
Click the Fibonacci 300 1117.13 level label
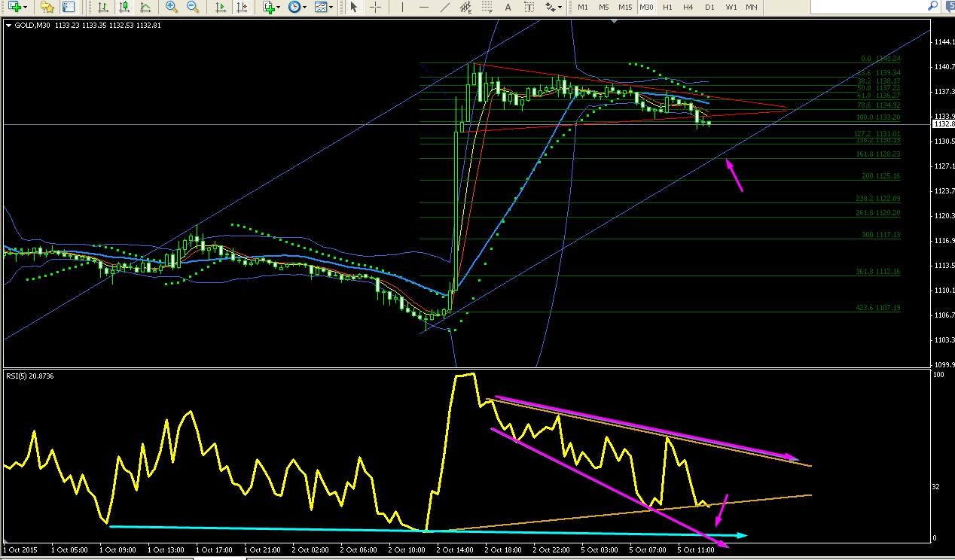pos(881,235)
